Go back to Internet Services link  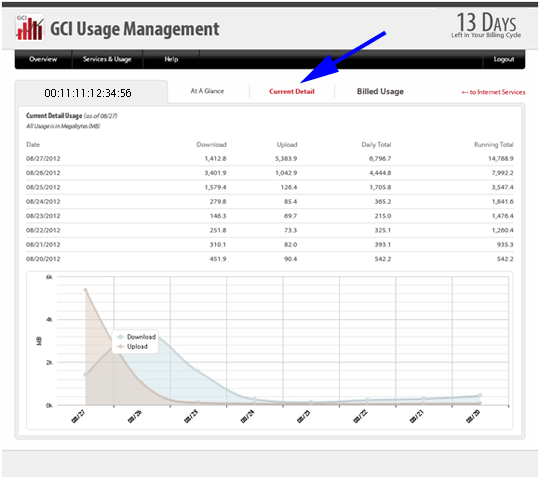(x=494, y=92)
